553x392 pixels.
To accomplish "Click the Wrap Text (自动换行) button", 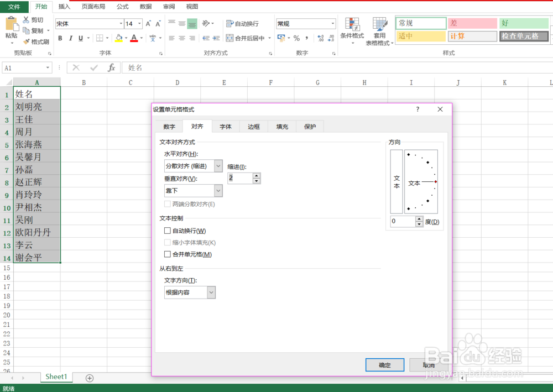I will [242, 24].
